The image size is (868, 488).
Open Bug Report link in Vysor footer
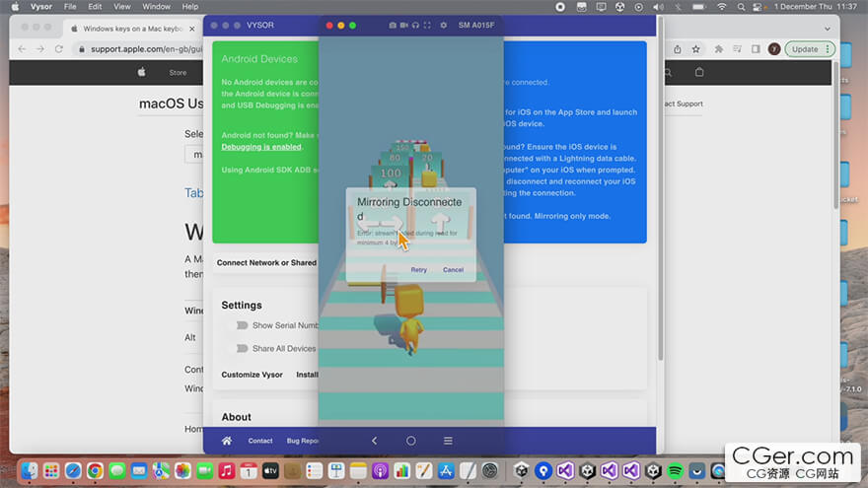click(x=302, y=441)
